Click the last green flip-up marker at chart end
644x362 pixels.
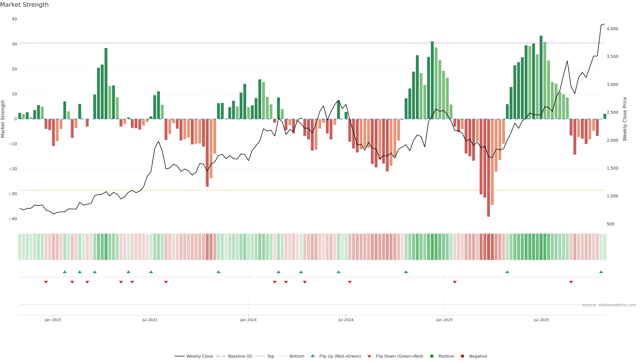coord(601,272)
